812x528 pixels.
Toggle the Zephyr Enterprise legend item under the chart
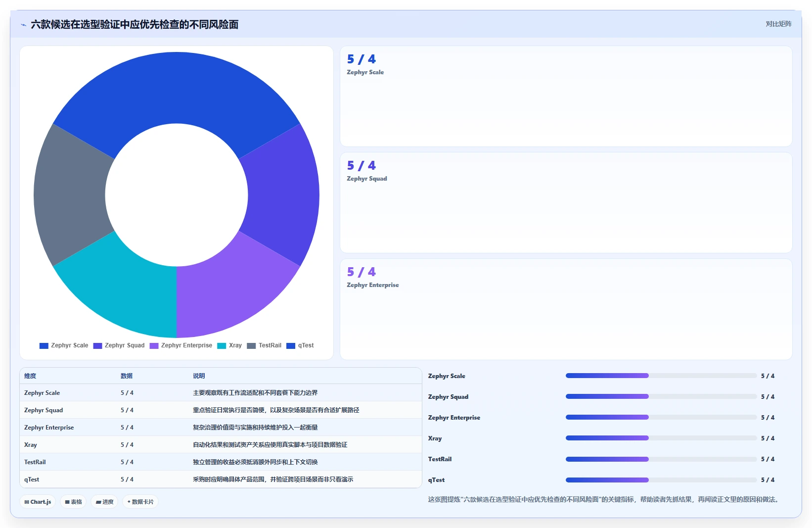[181, 345]
